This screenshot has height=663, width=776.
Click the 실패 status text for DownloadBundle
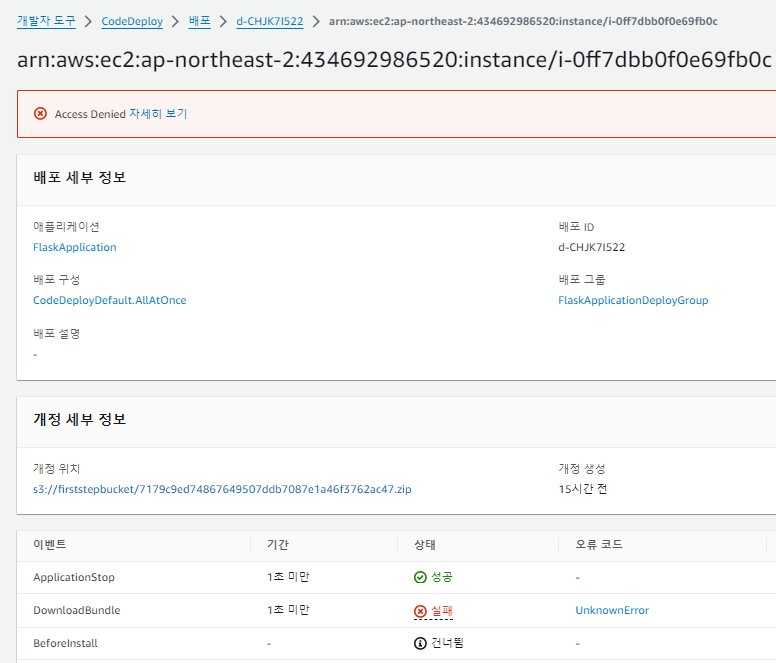pyautogui.click(x=442, y=611)
